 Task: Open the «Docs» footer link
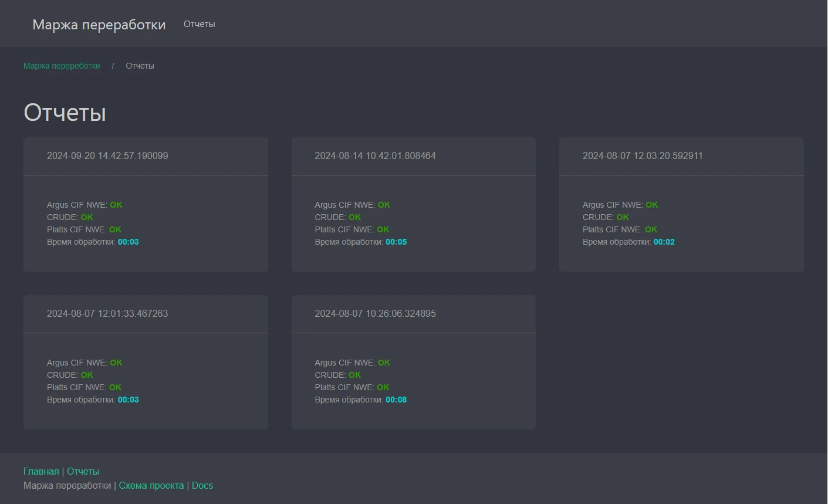point(202,486)
